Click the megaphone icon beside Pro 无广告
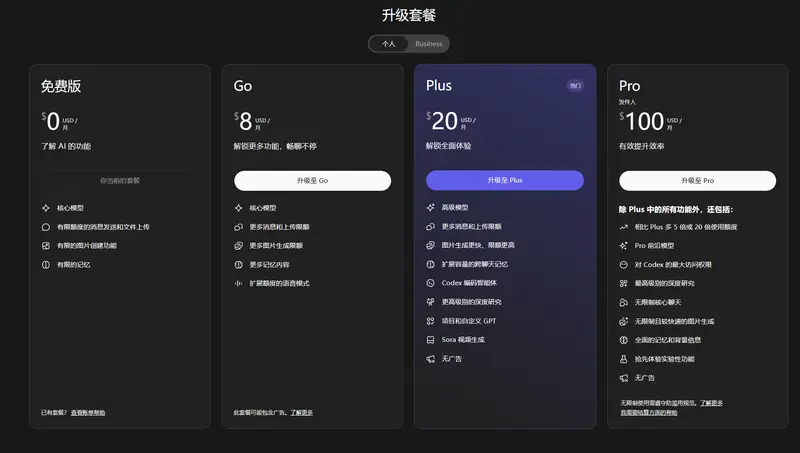800x453 pixels. [x=623, y=378]
